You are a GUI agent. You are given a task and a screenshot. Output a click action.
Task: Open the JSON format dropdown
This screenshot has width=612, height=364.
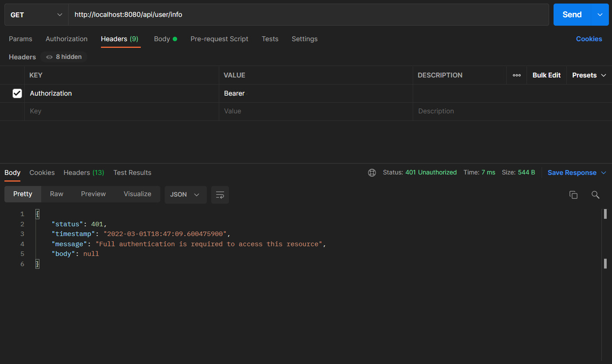pos(186,195)
